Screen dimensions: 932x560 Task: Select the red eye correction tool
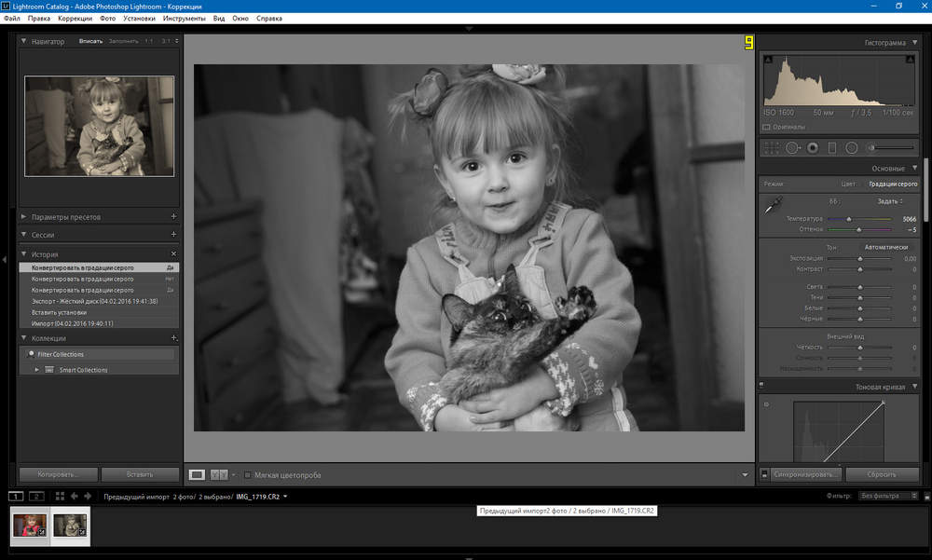point(813,147)
